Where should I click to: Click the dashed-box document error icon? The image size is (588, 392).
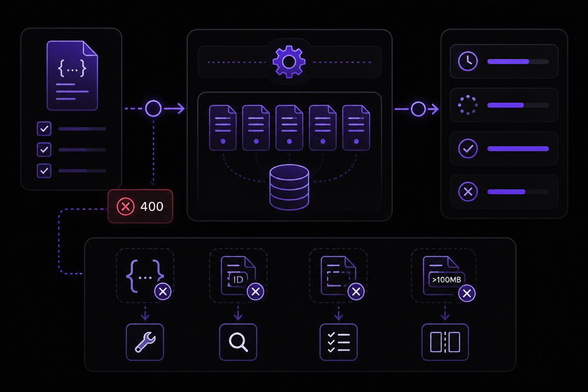(338, 276)
